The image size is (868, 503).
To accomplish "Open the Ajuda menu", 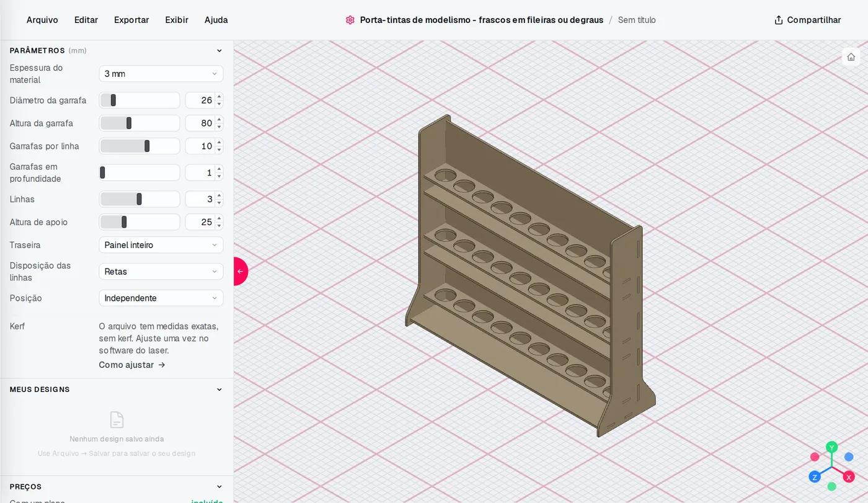I will pyautogui.click(x=216, y=20).
